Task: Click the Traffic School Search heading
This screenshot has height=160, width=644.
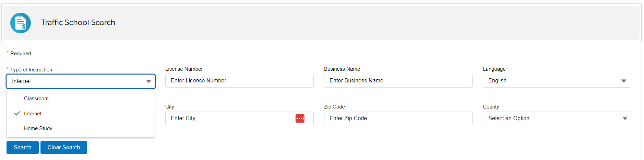Action: pos(78,23)
